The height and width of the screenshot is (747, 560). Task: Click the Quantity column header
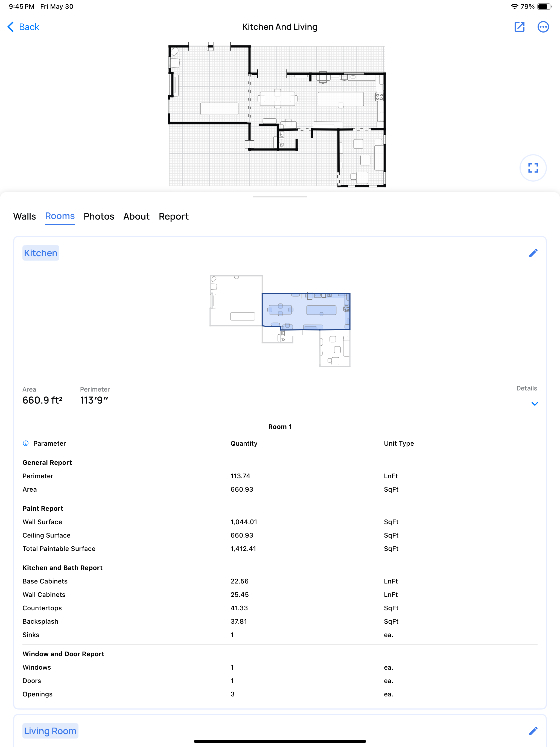244,443
